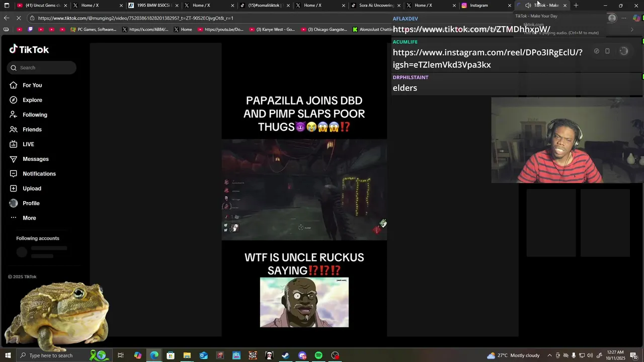Show more bookmarks with the chevron

coord(632,30)
